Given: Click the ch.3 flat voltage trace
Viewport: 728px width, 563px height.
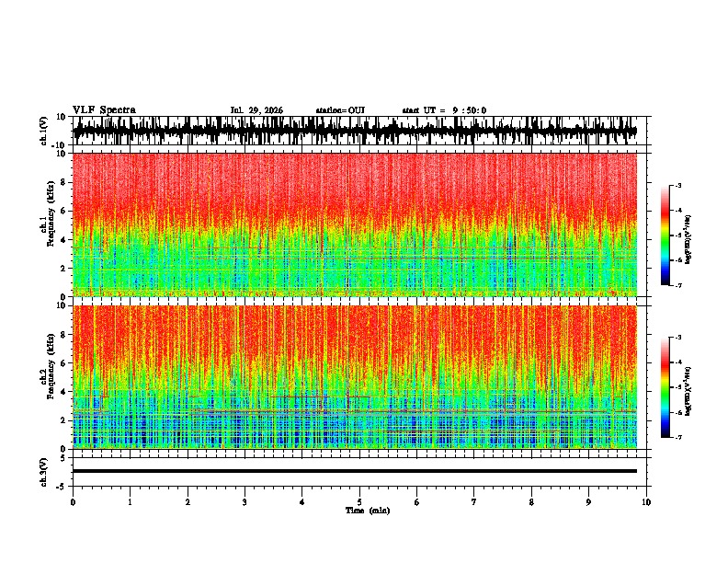Looking at the screenshot, I should (355, 471).
